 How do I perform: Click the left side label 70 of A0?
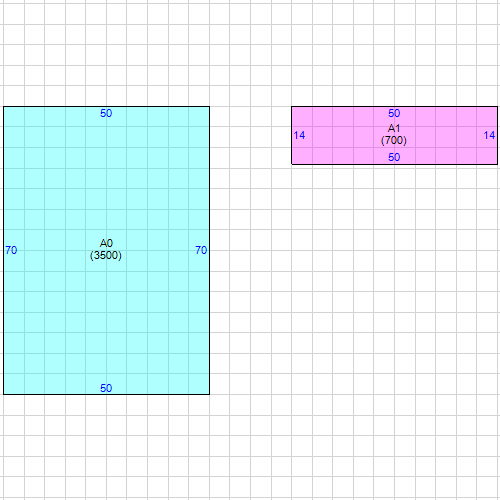click(x=11, y=250)
